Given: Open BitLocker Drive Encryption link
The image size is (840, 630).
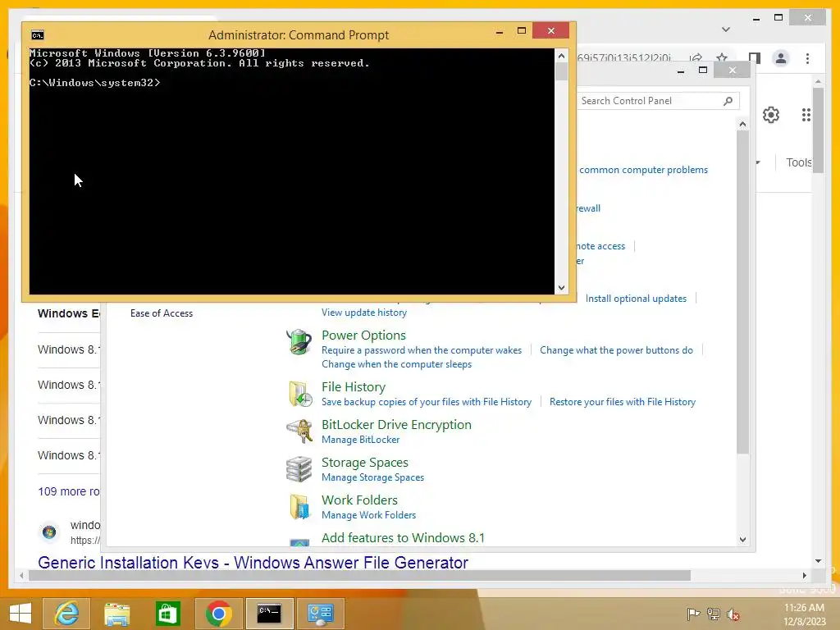Looking at the screenshot, I should point(396,424).
